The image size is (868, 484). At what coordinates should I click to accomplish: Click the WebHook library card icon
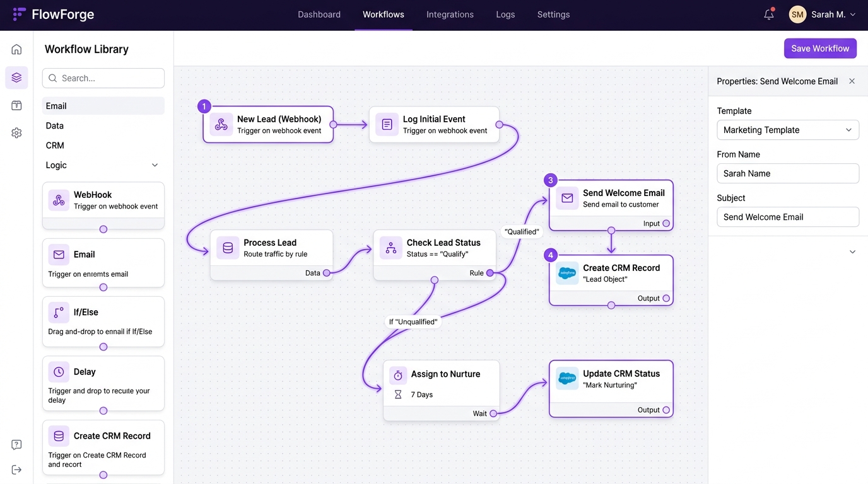coord(59,200)
